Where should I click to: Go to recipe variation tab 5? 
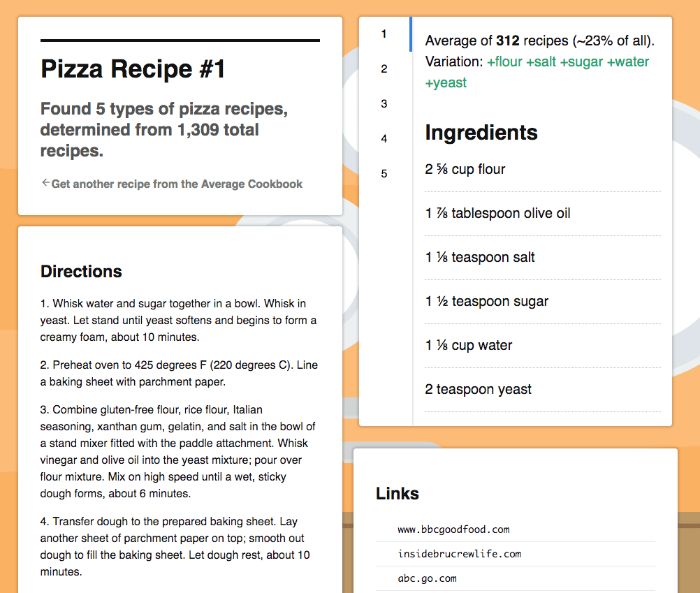(384, 174)
